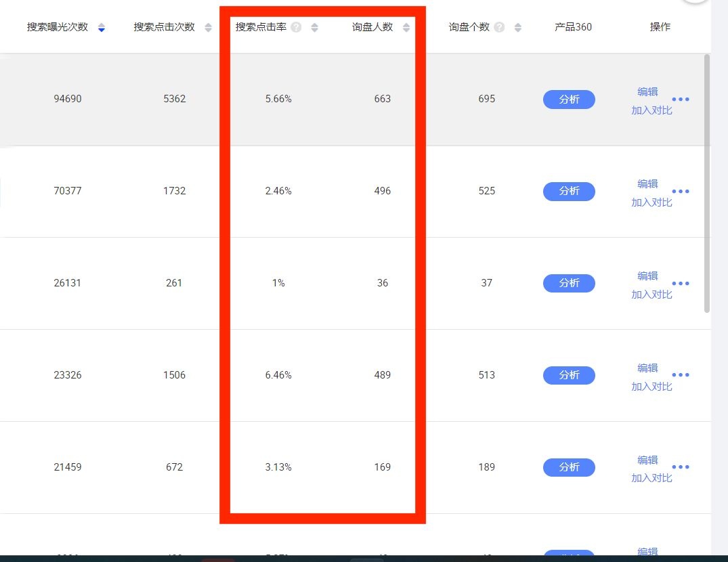Click 编辑 link in row 21459

(x=647, y=460)
